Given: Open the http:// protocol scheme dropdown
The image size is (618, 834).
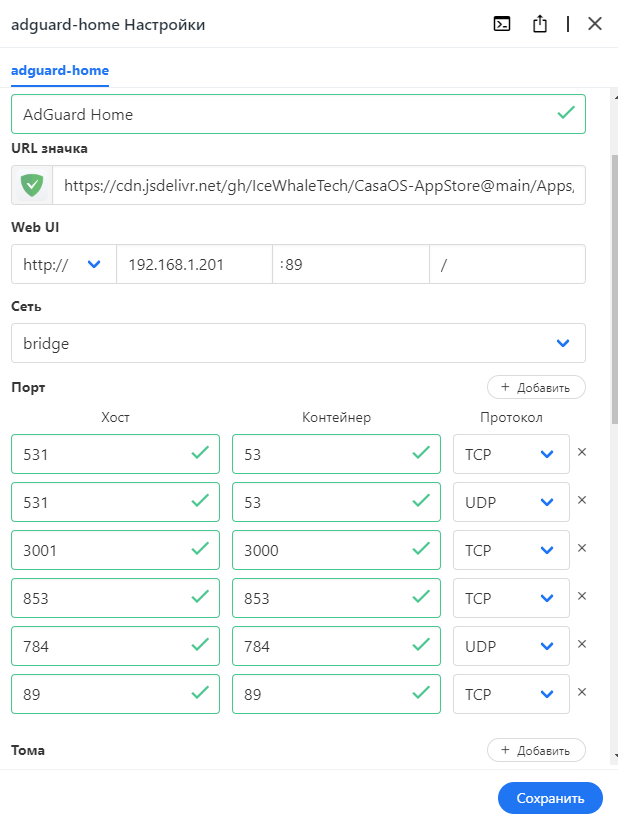Looking at the screenshot, I should click(x=64, y=265).
